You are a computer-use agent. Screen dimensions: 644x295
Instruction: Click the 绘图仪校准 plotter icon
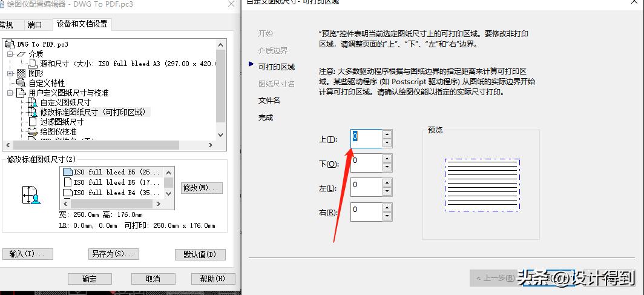(x=33, y=131)
